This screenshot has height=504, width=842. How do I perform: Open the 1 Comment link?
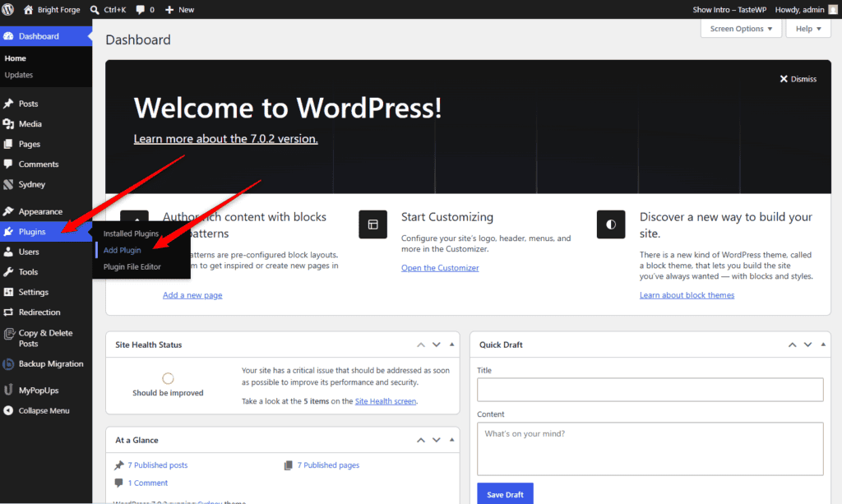148,483
